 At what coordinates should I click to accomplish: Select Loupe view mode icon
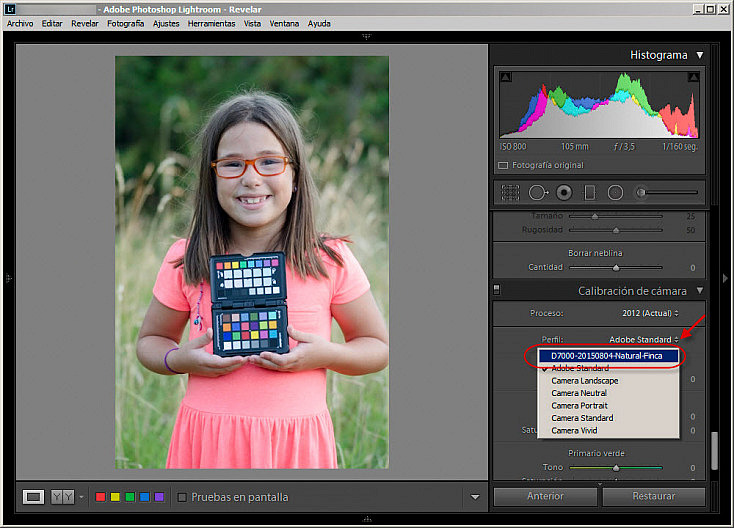(33, 497)
